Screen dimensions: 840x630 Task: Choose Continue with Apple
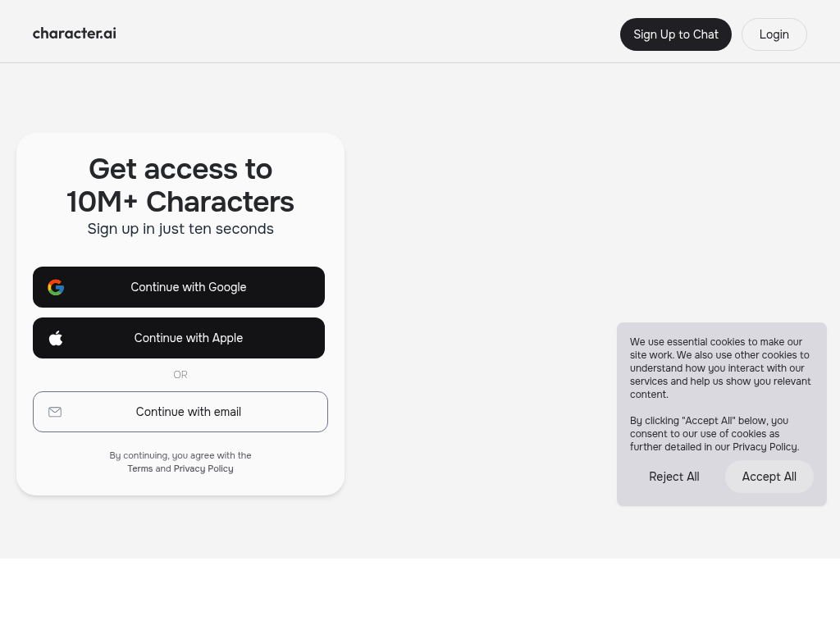point(179,338)
